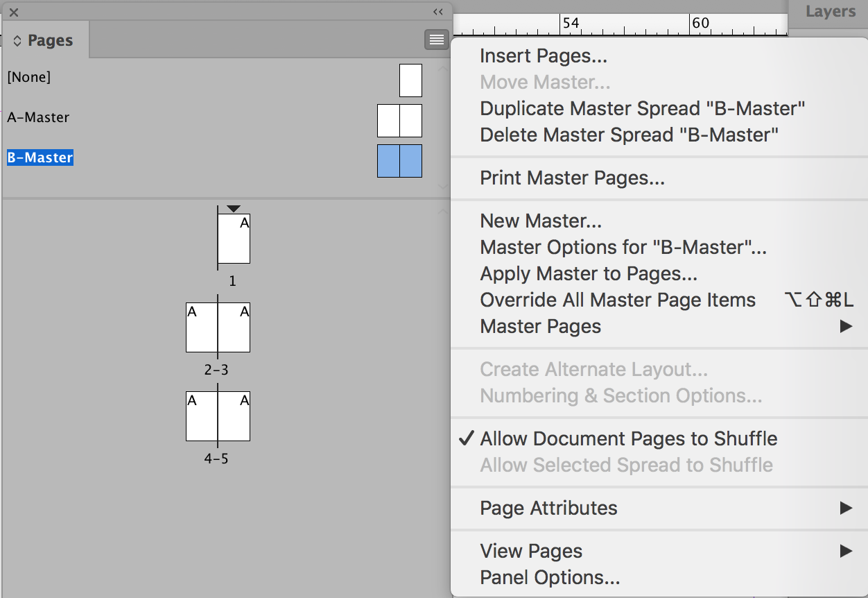Click Duplicate Master Spread "B-Master"
This screenshot has width=868, height=598.
pos(642,108)
